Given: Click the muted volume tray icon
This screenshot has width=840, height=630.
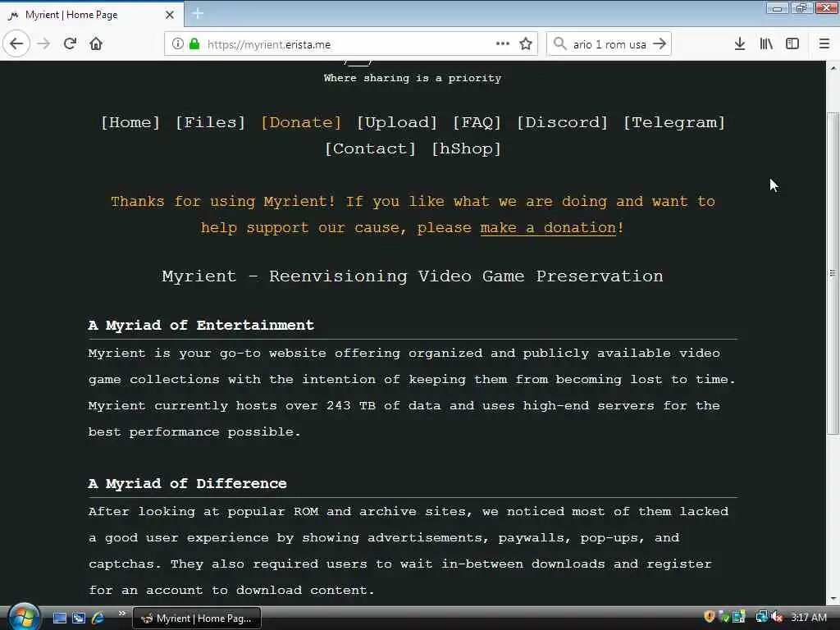Looking at the screenshot, I should [778, 617].
